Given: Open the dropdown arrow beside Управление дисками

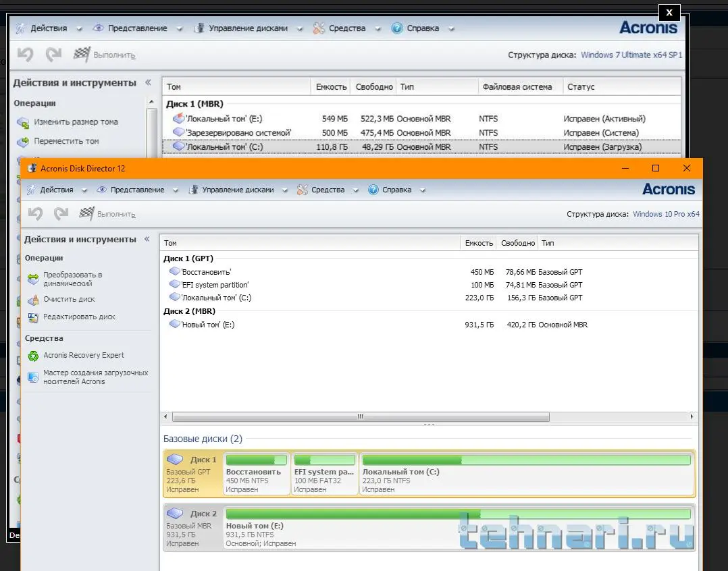Looking at the screenshot, I should tap(284, 190).
